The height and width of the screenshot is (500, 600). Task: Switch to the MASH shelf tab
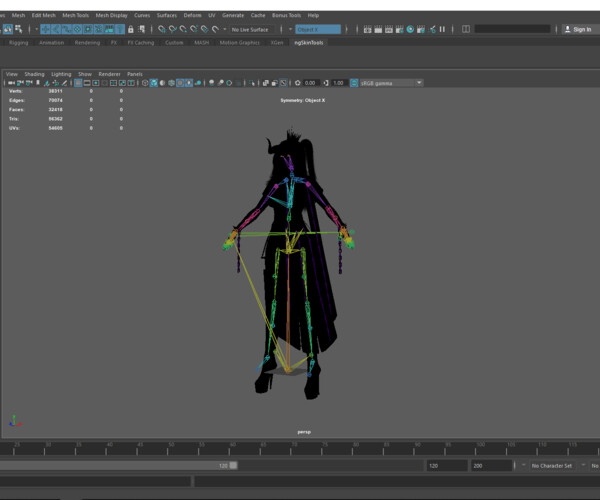click(201, 42)
